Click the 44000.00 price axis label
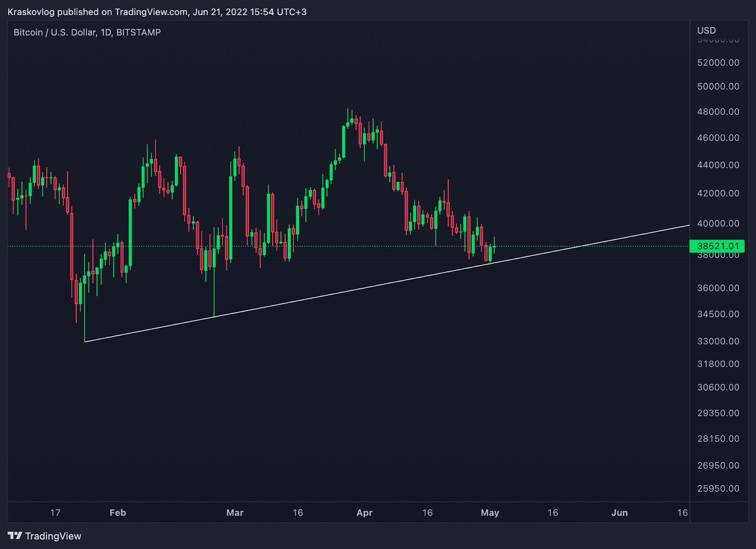The height and width of the screenshot is (549, 756). 718,165
